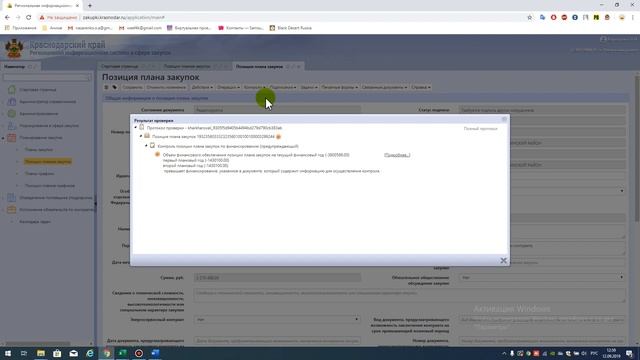The image size is (640, 360).
Task: Click Отменить изменения button
Action: pyautogui.click(x=166, y=87)
